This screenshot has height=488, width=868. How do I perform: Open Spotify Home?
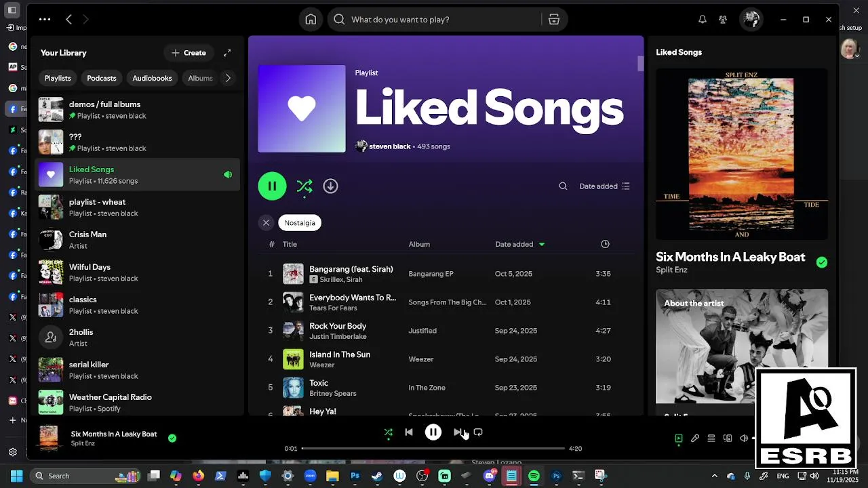(x=311, y=20)
